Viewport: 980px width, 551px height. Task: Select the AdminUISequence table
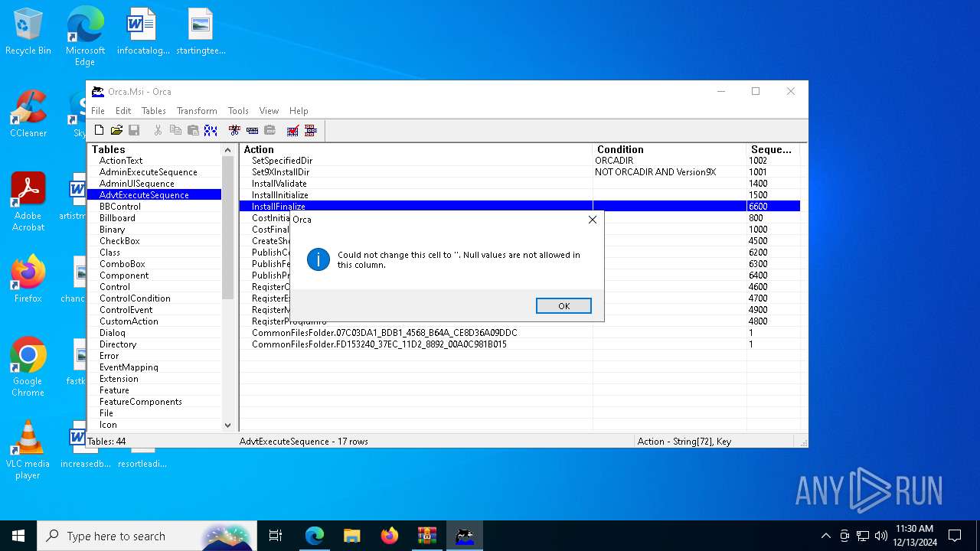(137, 184)
